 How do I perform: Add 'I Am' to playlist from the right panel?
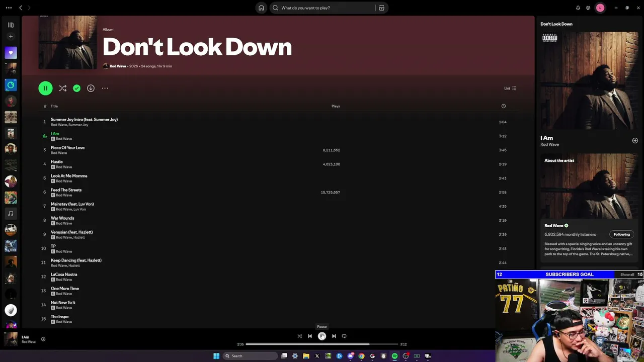635,141
